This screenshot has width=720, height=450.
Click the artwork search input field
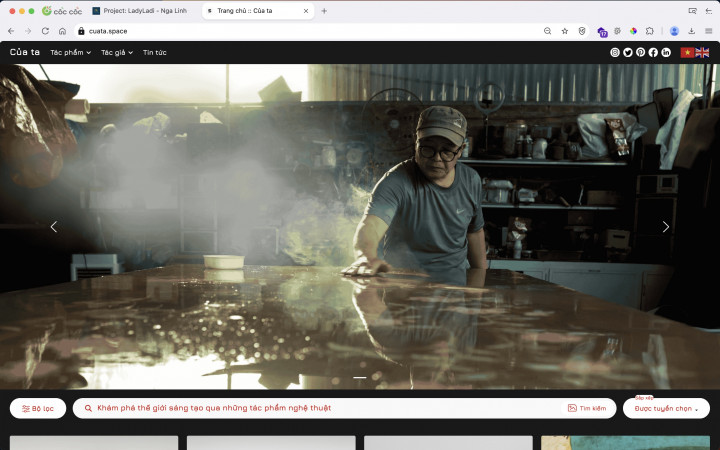point(320,408)
